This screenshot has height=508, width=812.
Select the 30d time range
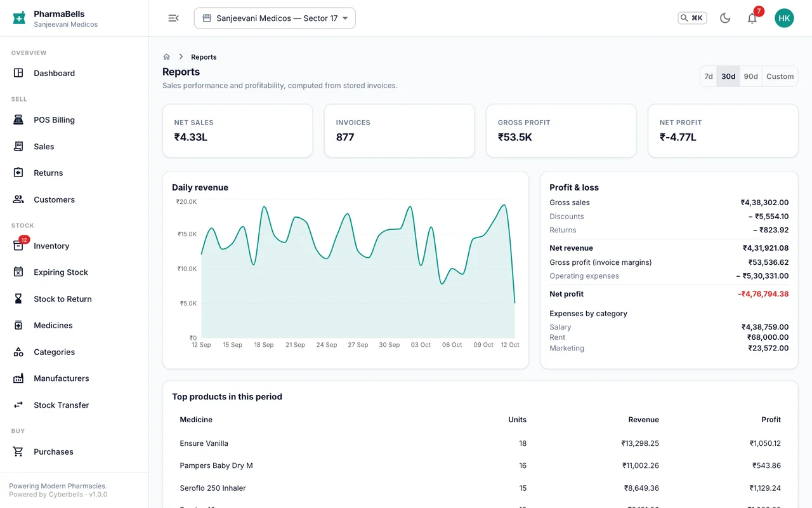point(728,76)
